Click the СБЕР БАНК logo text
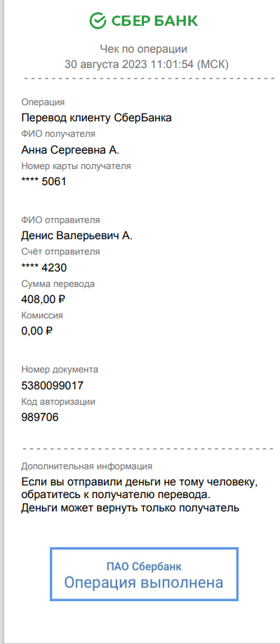The width and height of the screenshot is (280, 644). (154, 20)
